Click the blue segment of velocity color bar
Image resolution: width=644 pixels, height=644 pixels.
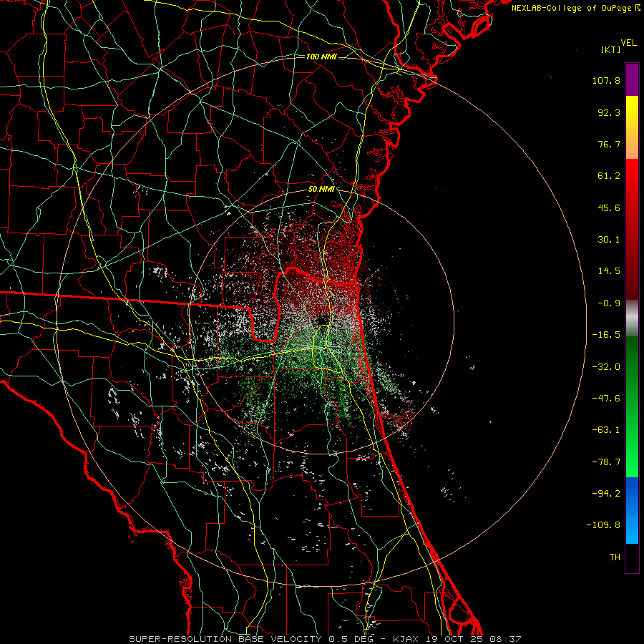click(632, 510)
